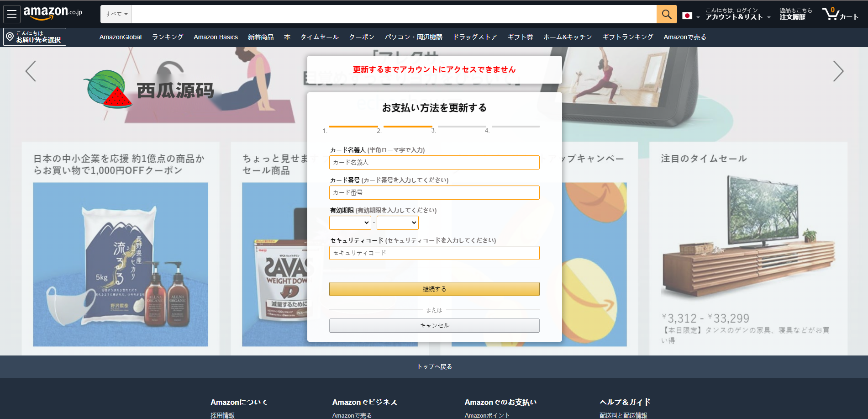Screen dimensions: 868x419
Task: Click the red account access warning text
Action: (x=434, y=69)
